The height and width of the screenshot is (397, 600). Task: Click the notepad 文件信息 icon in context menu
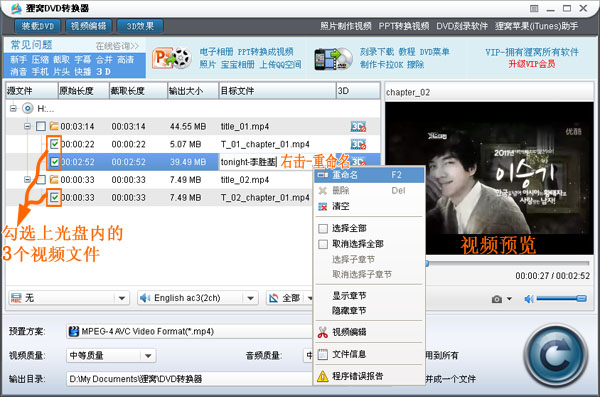click(x=323, y=355)
